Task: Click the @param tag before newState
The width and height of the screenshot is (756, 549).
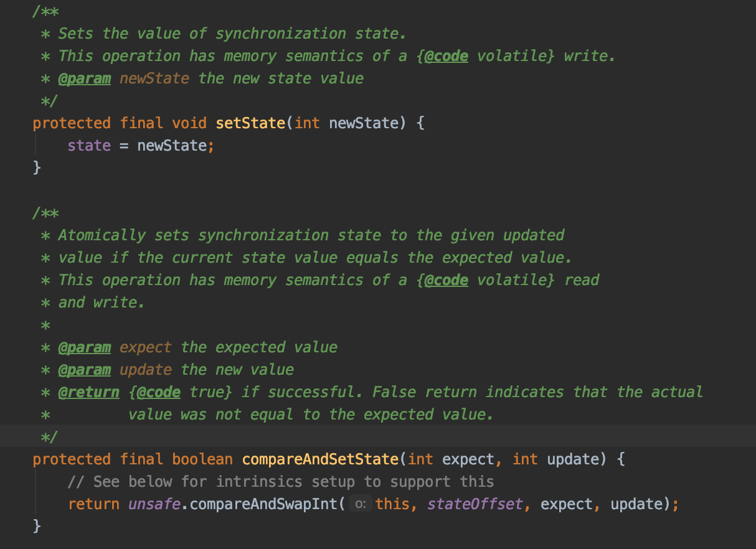Action: [x=85, y=78]
